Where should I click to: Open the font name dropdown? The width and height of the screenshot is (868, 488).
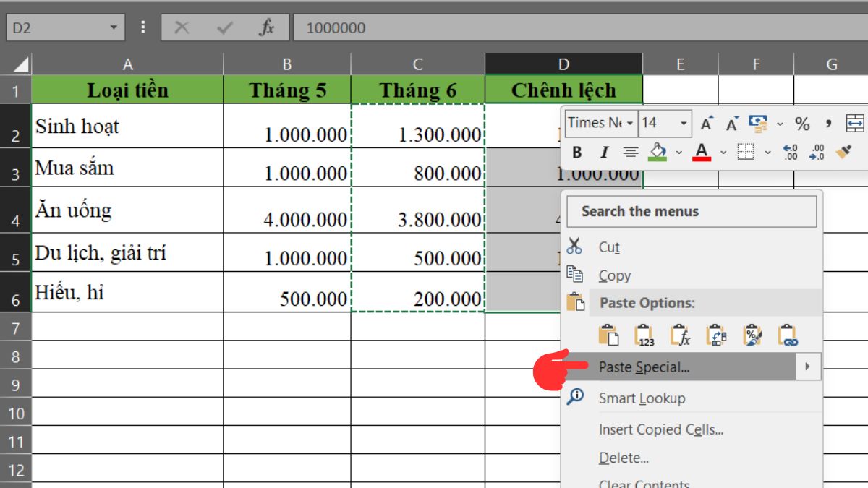click(x=630, y=124)
